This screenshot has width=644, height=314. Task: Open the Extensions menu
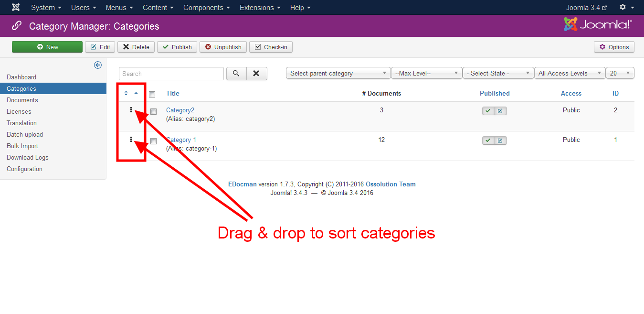pyautogui.click(x=260, y=8)
